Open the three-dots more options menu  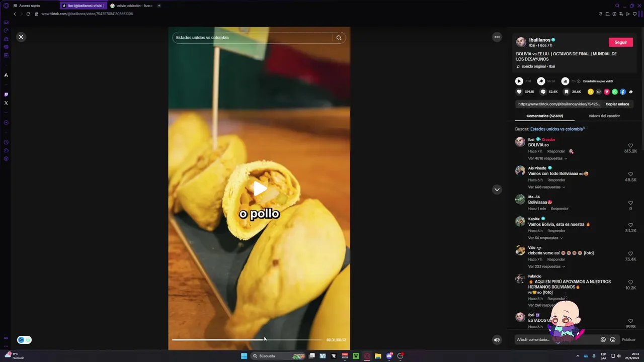pos(497,37)
